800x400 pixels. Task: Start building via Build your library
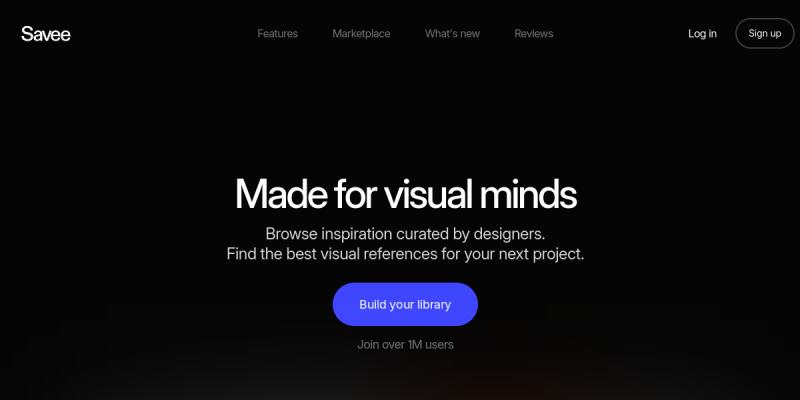pos(405,305)
